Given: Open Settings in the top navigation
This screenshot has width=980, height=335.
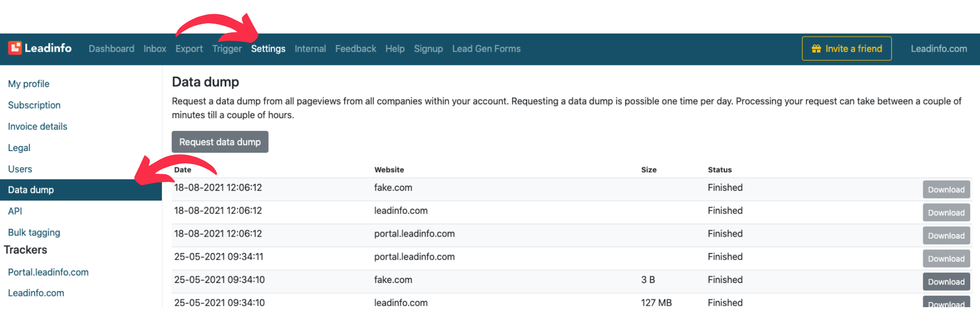Looking at the screenshot, I should tap(268, 48).
